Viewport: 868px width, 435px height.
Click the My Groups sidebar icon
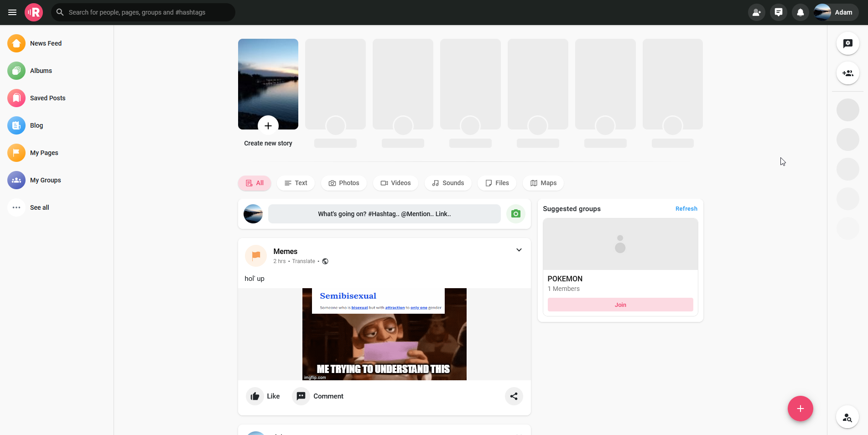16,180
